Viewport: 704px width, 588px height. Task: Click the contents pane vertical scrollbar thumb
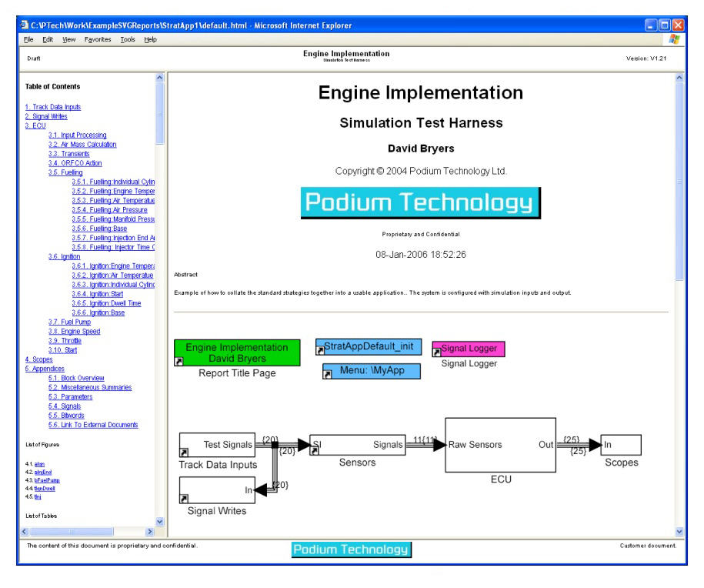(x=160, y=114)
